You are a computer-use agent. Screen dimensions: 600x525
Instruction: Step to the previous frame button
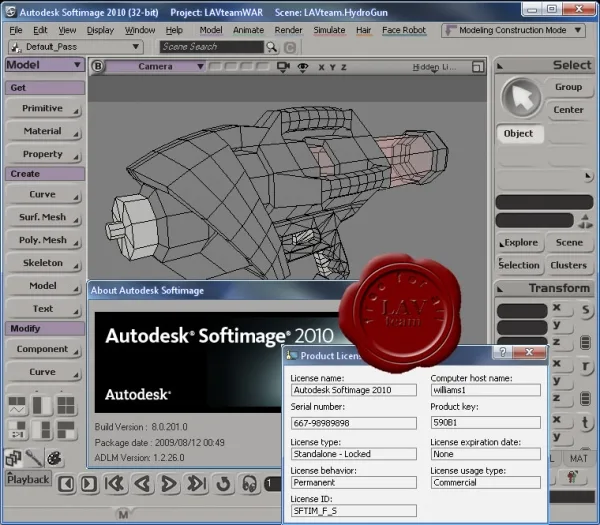click(67, 484)
